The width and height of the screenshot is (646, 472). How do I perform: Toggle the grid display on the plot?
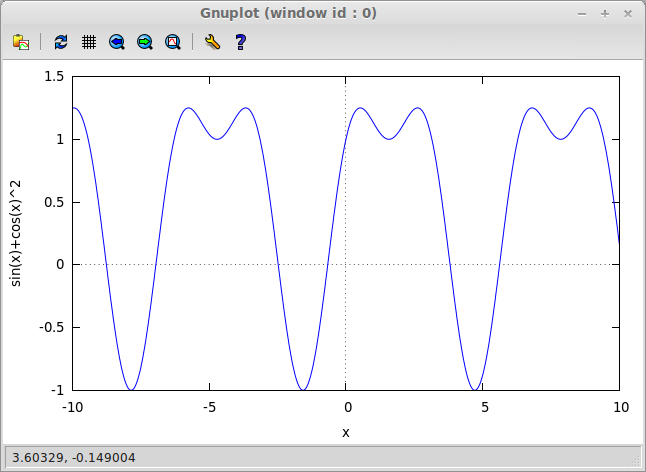point(89,42)
